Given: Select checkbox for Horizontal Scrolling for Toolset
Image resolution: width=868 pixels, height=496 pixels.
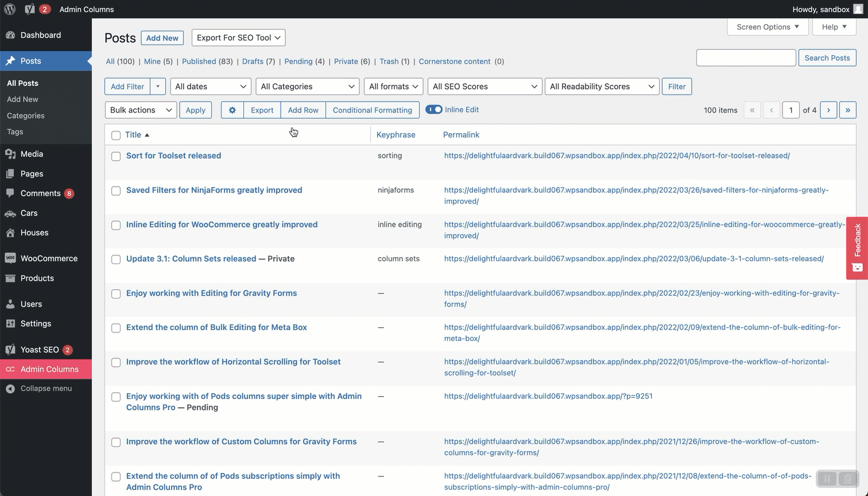Looking at the screenshot, I should pyautogui.click(x=116, y=362).
